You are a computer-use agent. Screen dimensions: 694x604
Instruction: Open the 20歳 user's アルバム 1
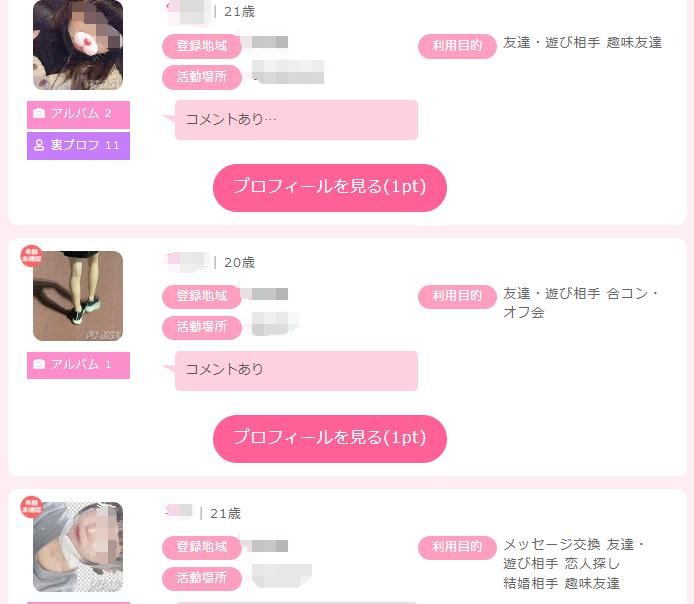click(78, 365)
